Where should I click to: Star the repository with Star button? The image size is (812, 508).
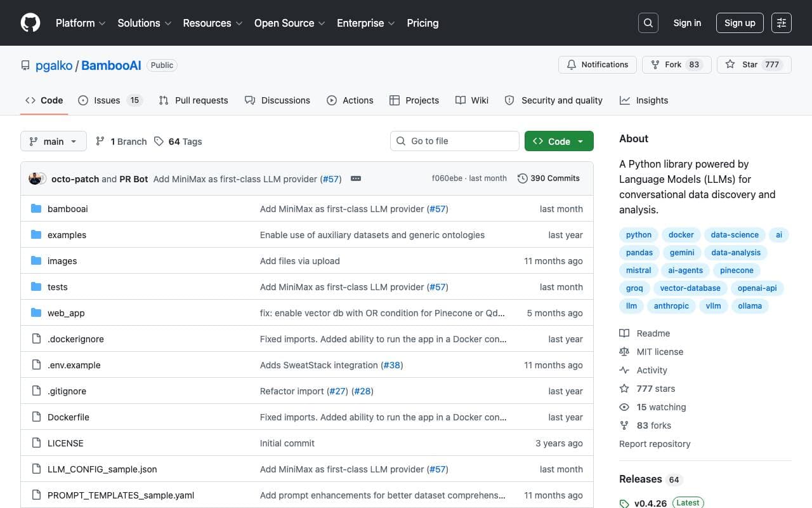[754, 65]
